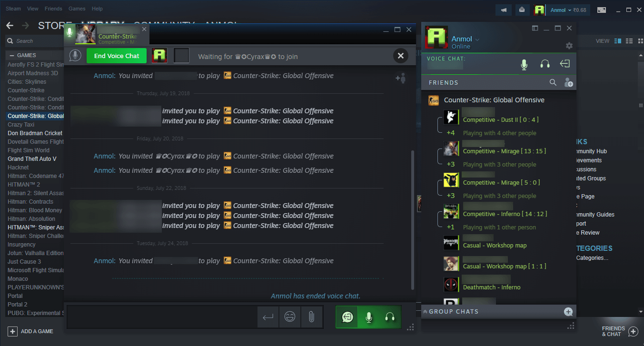644x346 pixels.
Task: Open the Friends menu in the menu bar
Action: tap(53, 9)
